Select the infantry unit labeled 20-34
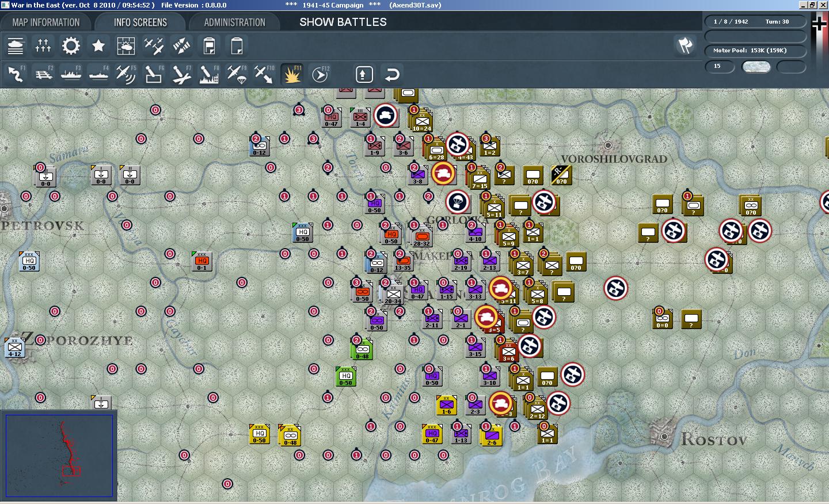 coord(393,294)
